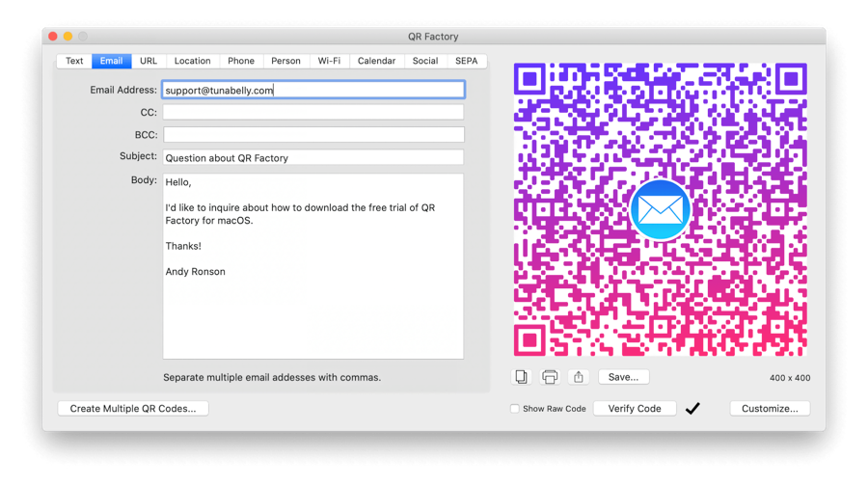Click the Subject field
The height and width of the screenshot is (486, 868).
313,158
